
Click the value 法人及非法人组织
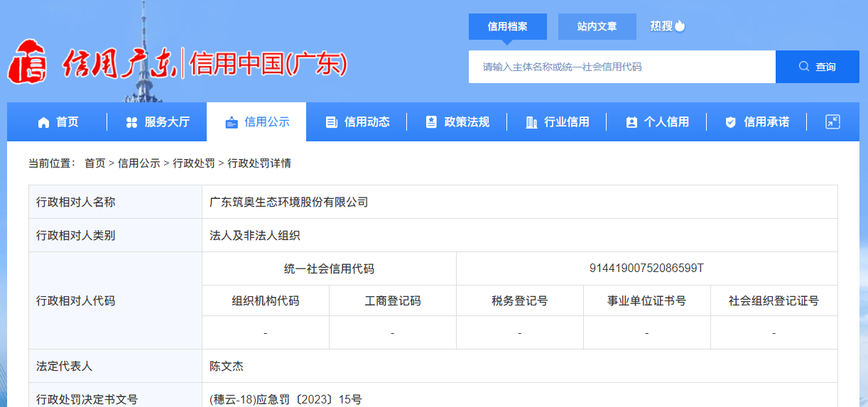tap(255, 236)
